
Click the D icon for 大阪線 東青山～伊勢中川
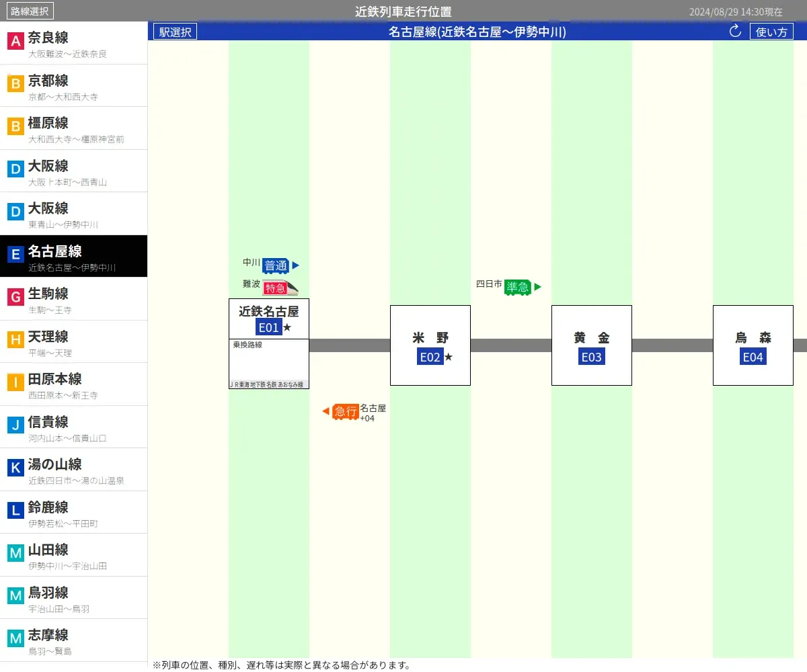click(15, 212)
